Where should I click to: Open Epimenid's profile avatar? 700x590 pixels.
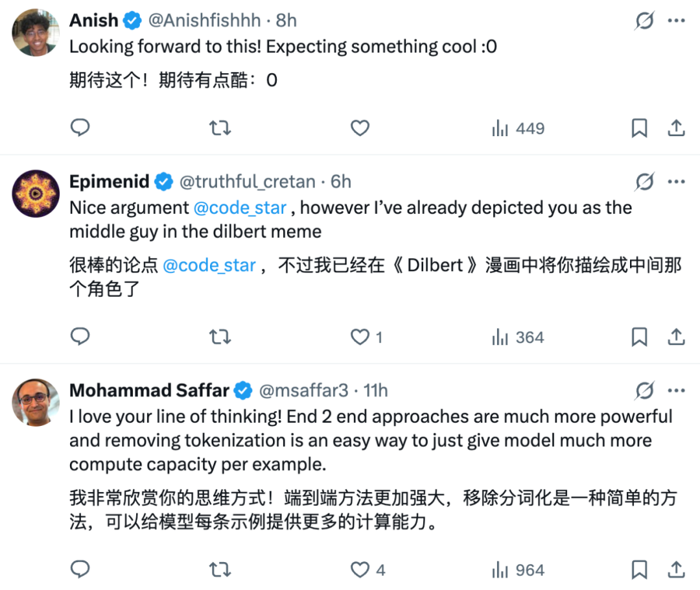pyautogui.click(x=36, y=195)
